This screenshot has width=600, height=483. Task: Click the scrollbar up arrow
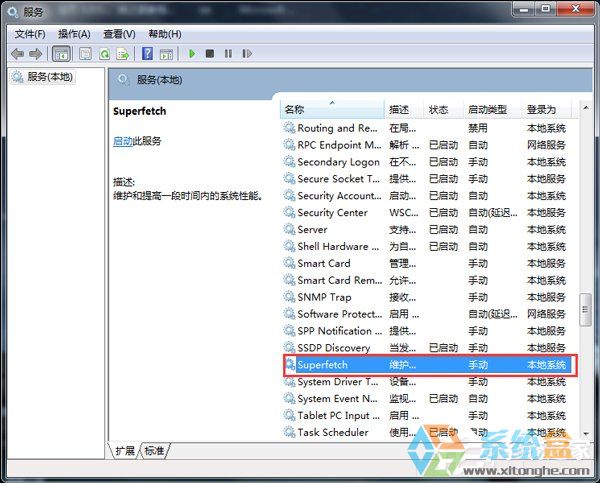(586, 108)
